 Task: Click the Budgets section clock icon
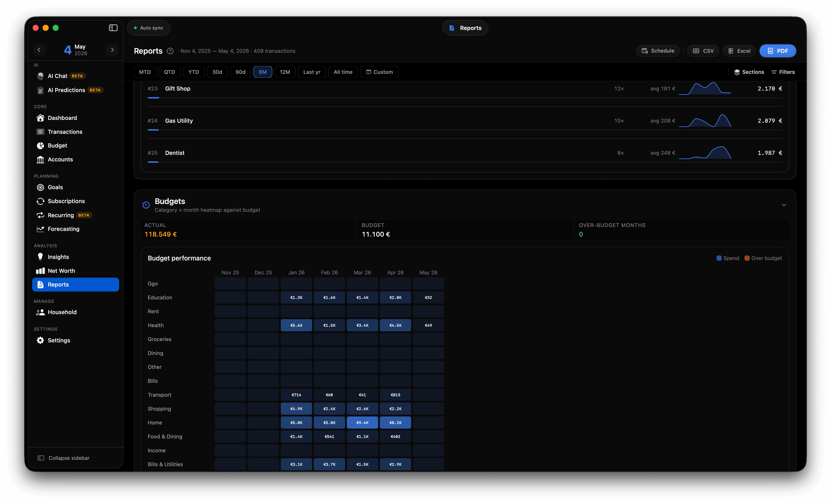click(x=146, y=205)
